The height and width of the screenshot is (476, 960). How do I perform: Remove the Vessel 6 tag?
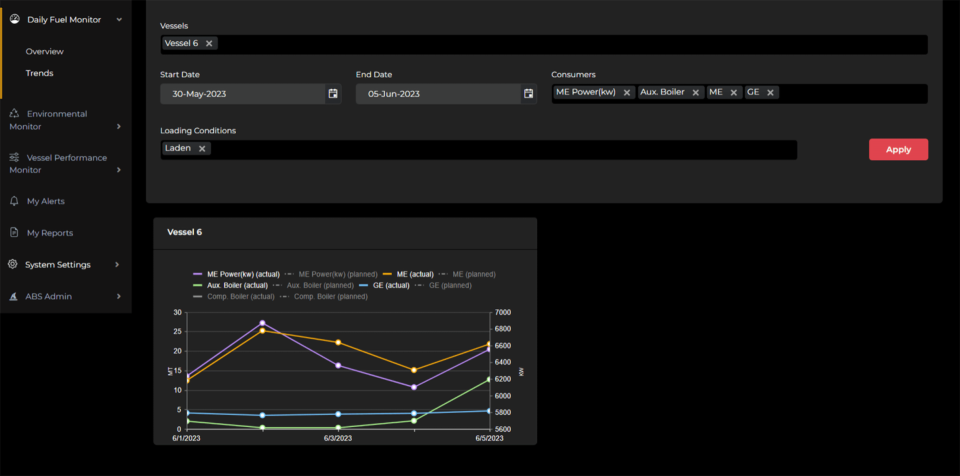[x=209, y=43]
